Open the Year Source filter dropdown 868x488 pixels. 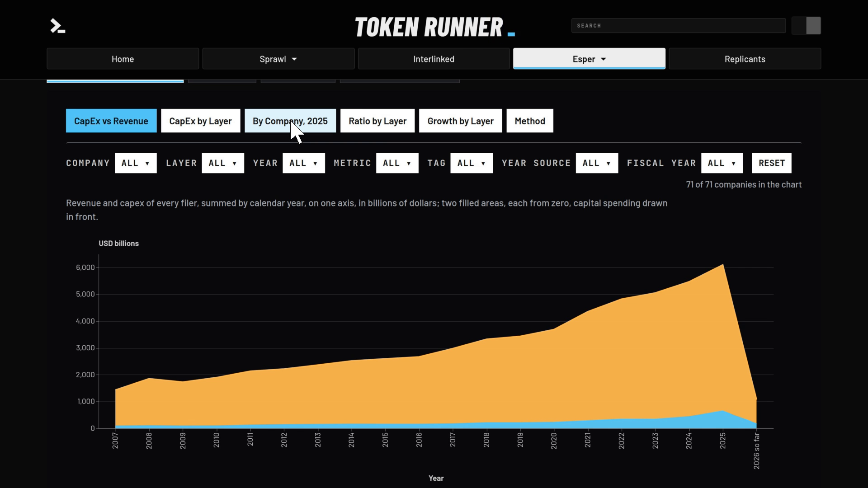(597, 163)
